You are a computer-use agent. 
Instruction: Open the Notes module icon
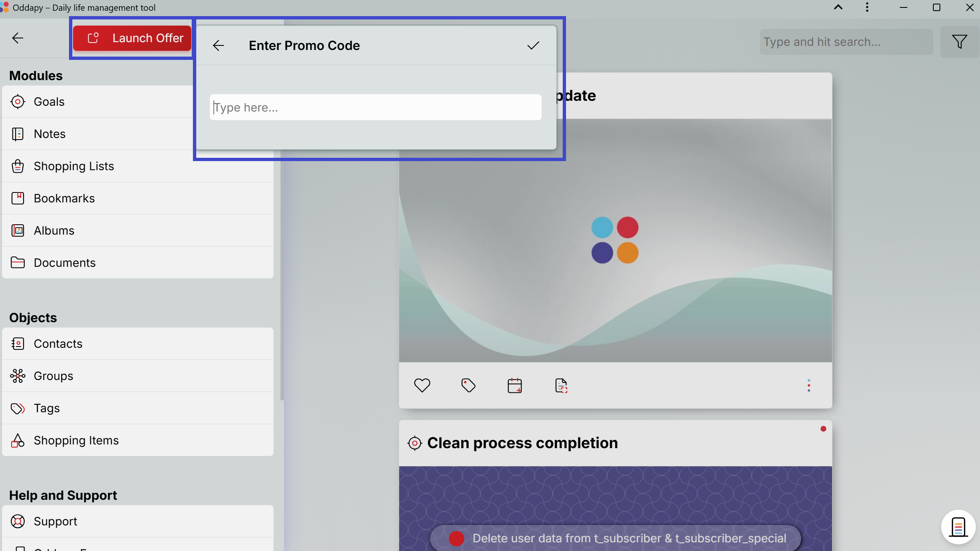pyautogui.click(x=18, y=134)
